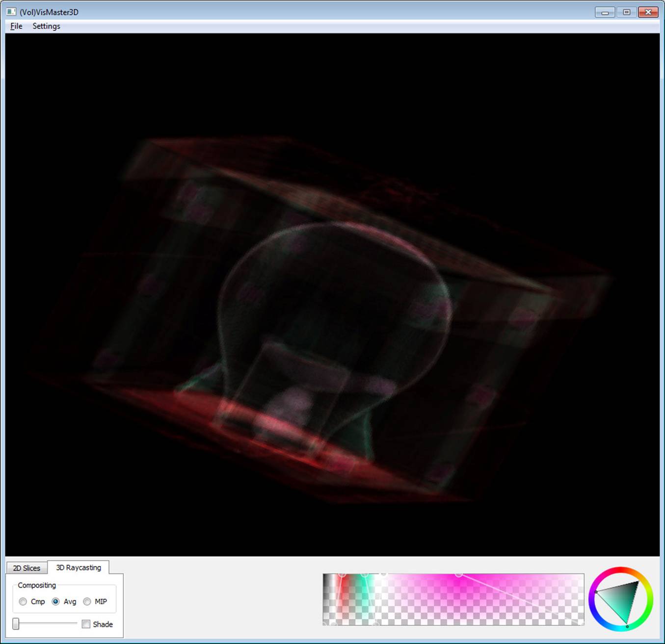Open the Settings menu
The width and height of the screenshot is (665, 644).
click(46, 26)
